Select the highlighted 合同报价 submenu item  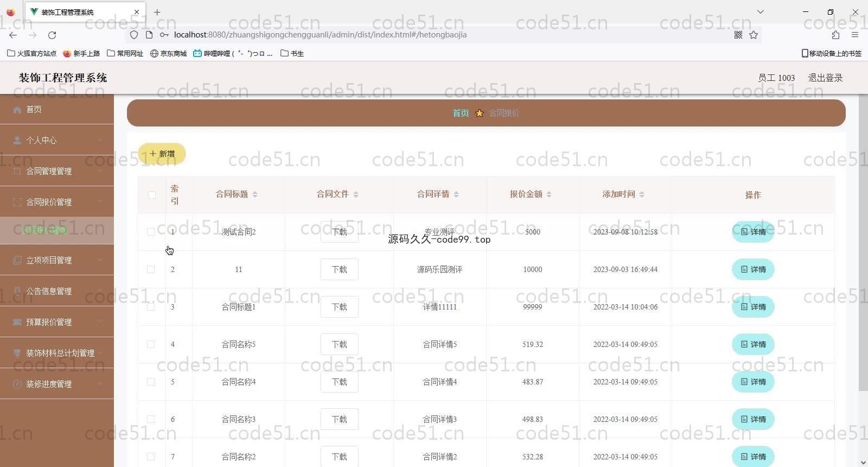pos(57,230)
